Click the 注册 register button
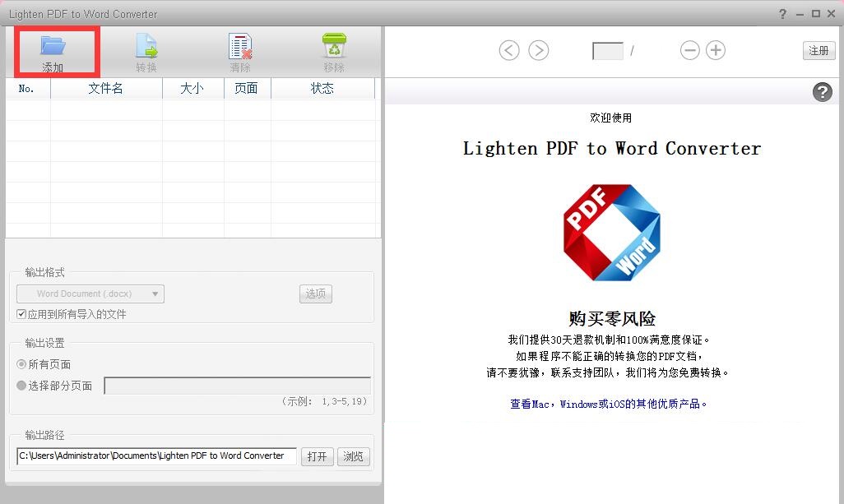The width and height of the screenshot is (844, 504). (818, 51)
